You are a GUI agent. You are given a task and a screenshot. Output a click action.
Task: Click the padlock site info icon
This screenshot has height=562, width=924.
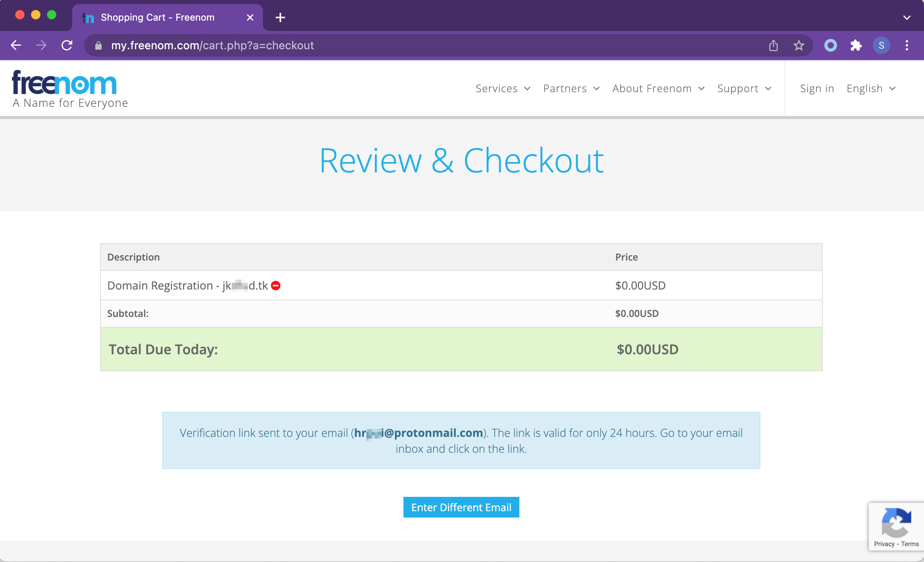[98, 46]
